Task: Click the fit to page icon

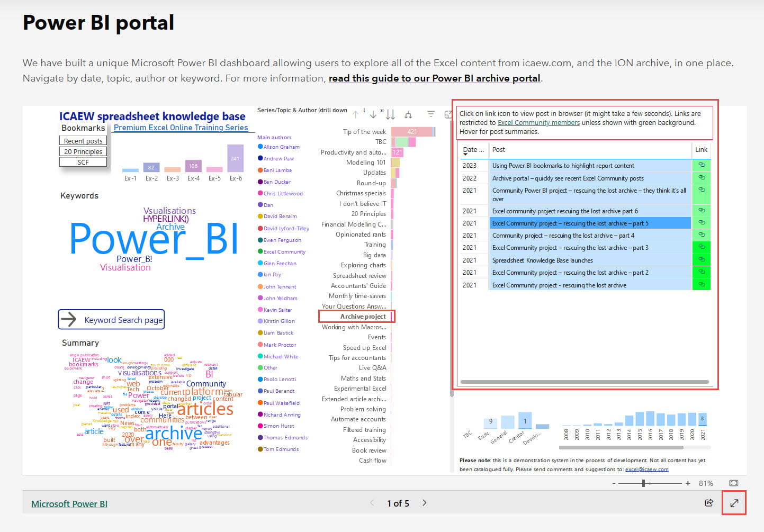Action: [733, 483]
